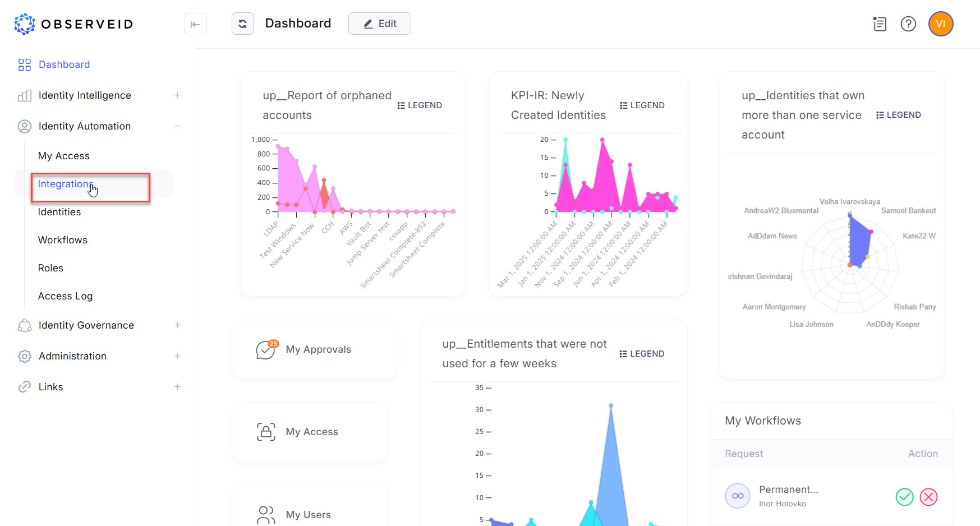The height and width of the screenshot is (526, 980).
Task: Open the Integrations page
Action: 65,184
